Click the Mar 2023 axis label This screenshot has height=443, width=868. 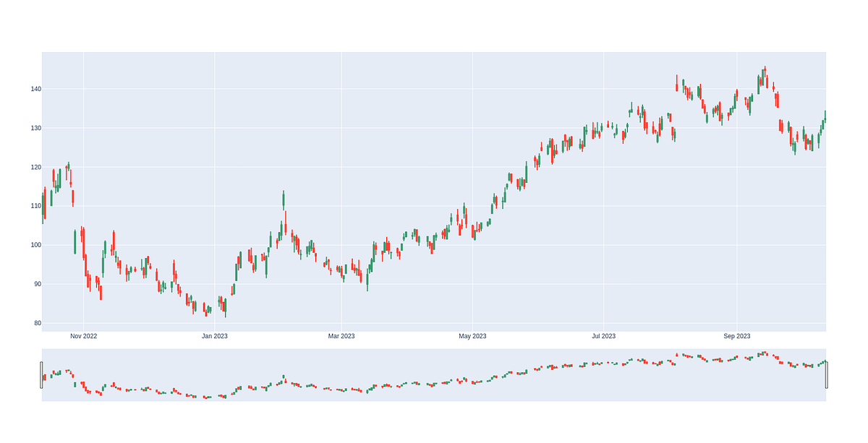tap(341, 336)
